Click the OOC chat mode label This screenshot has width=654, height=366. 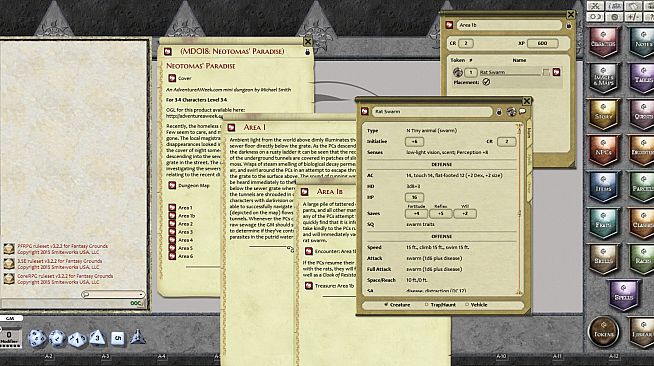point(136,303)
